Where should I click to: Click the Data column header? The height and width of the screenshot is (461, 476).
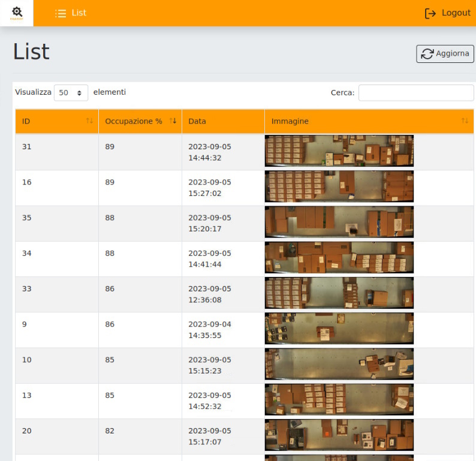coord(223,121)
